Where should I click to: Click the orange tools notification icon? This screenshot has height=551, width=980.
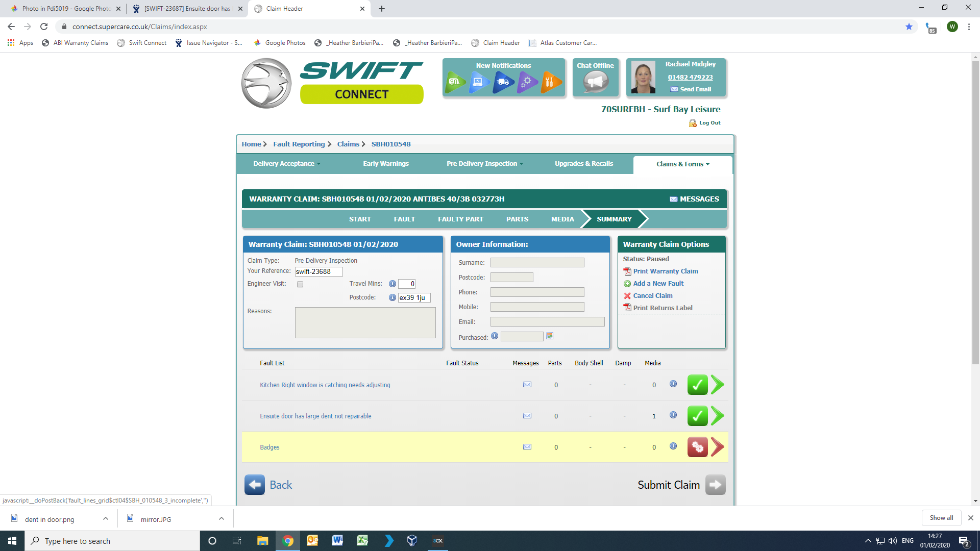pos(550,82)
